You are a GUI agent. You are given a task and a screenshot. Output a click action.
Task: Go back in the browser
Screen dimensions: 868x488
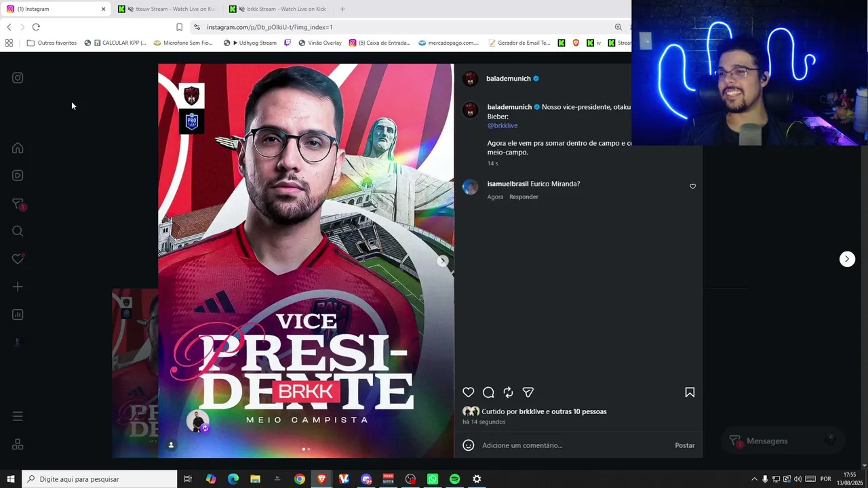click(x=9, y=27)
